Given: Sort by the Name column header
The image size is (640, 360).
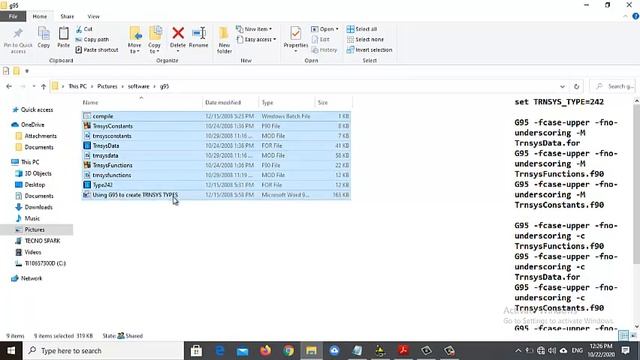Looking at the screenshot, I should [142, 102].
